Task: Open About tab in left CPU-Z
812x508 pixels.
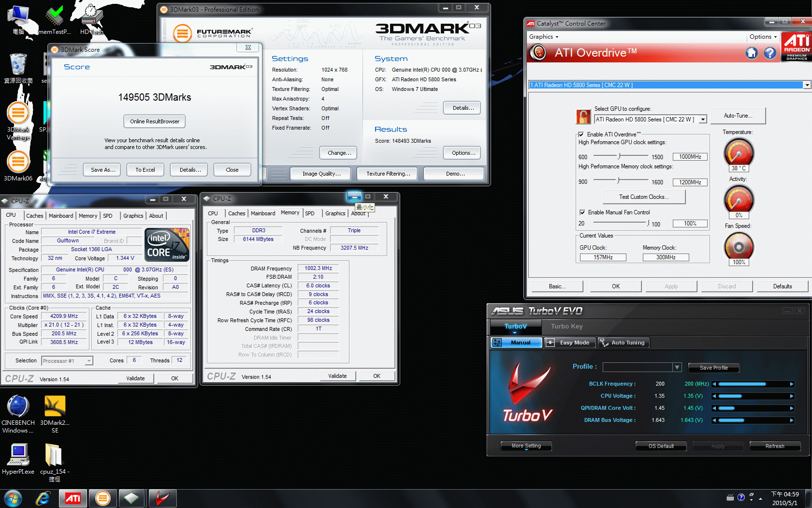Action: (156, 216)
